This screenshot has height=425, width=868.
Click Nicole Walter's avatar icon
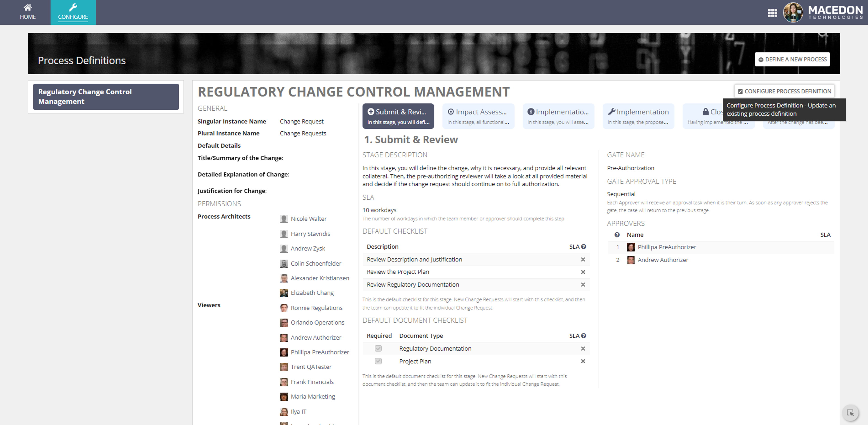(x=284, y=219)
